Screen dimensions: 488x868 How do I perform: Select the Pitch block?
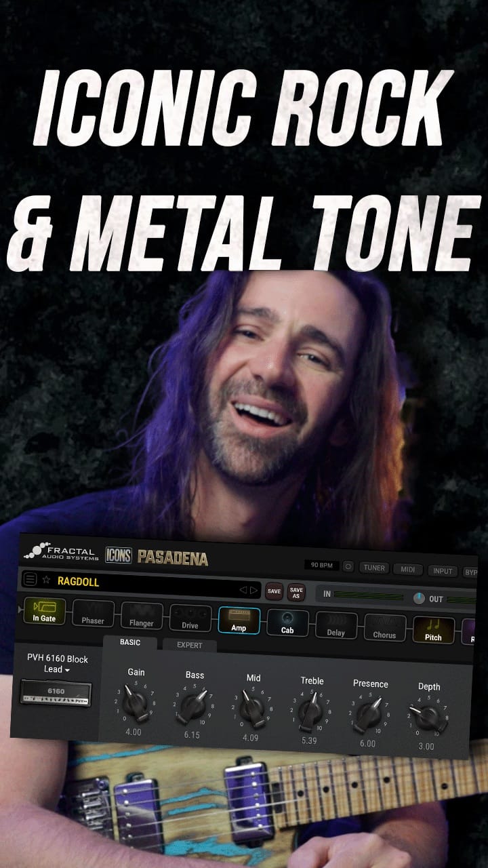click(x=433, y=631)
